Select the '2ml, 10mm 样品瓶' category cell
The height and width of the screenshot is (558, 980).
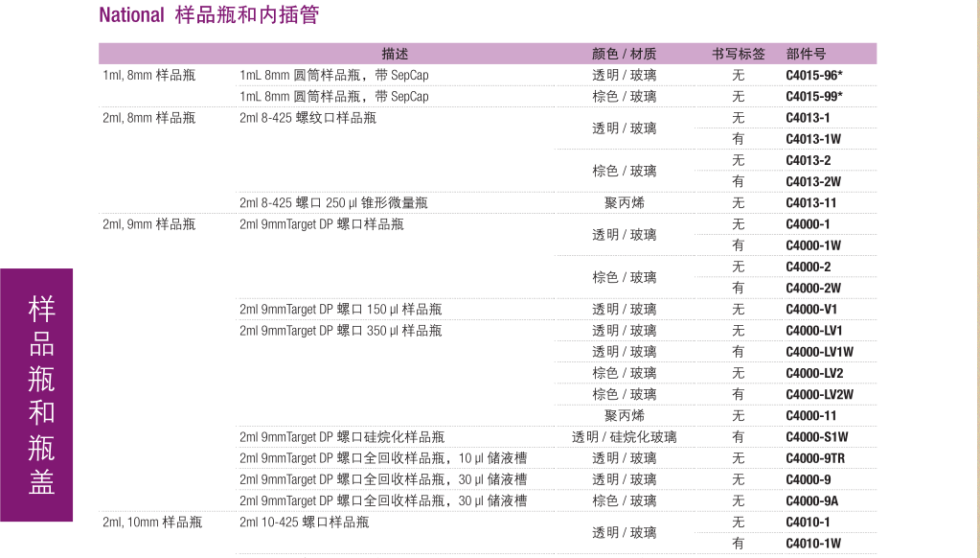[152, 522]
